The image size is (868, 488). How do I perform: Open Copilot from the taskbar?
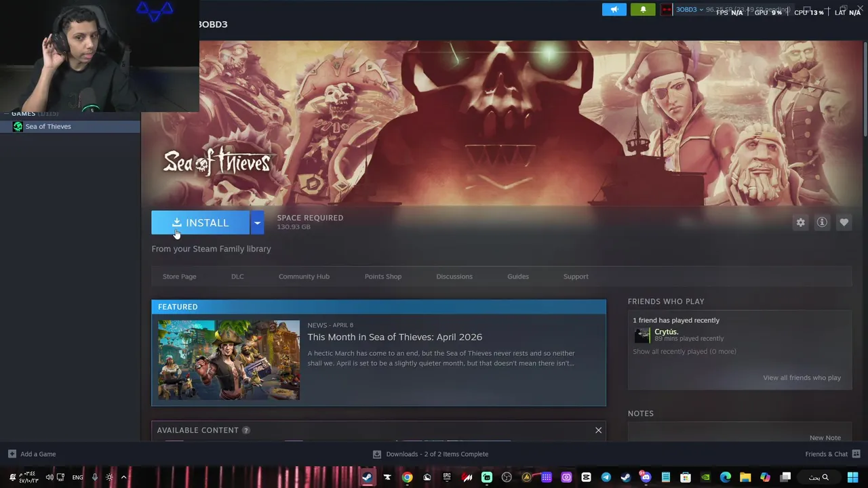tap(765, 478)
